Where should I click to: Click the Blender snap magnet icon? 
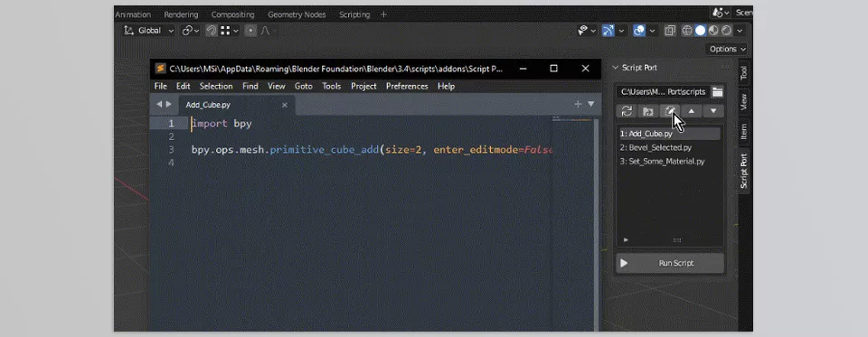tap(211, 31)
